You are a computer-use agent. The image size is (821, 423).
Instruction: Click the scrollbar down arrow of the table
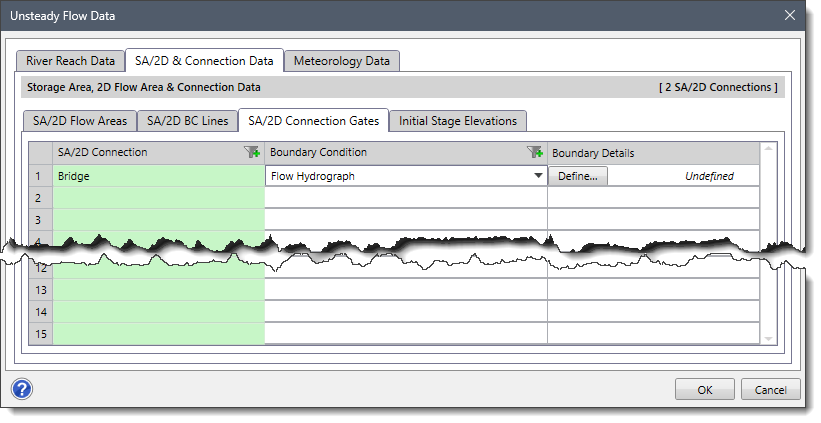(x=767, y=339)
